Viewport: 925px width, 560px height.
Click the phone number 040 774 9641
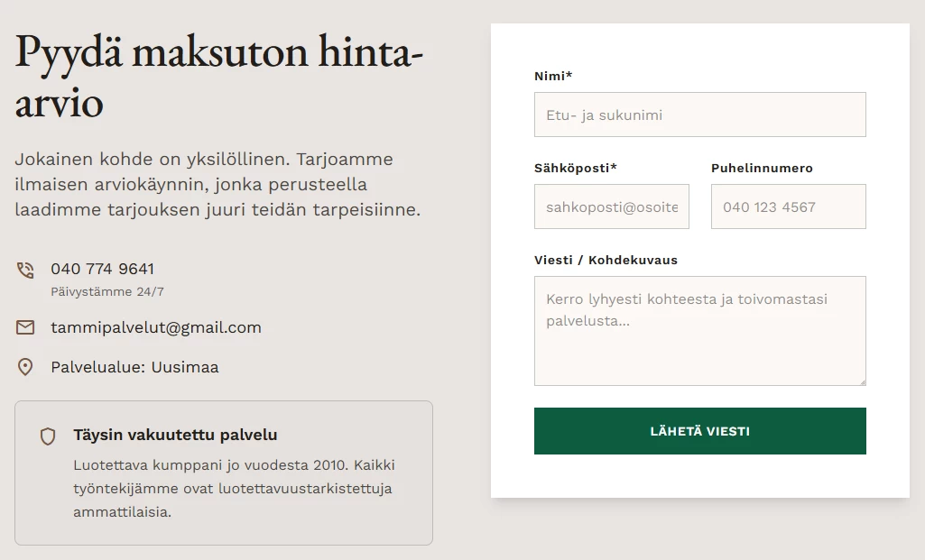pos(103,269)
